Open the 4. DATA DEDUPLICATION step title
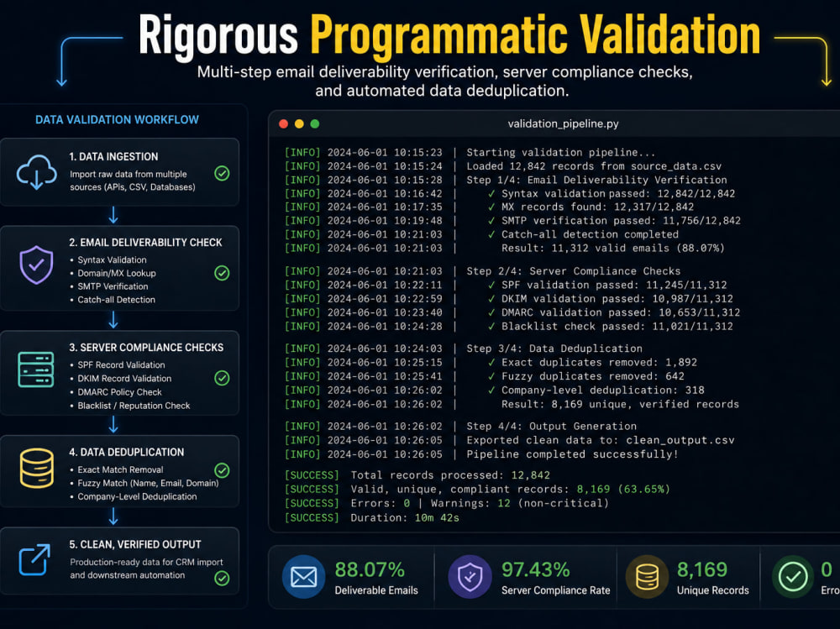Screen dimensions: 840x629 [x=127, y=452]
